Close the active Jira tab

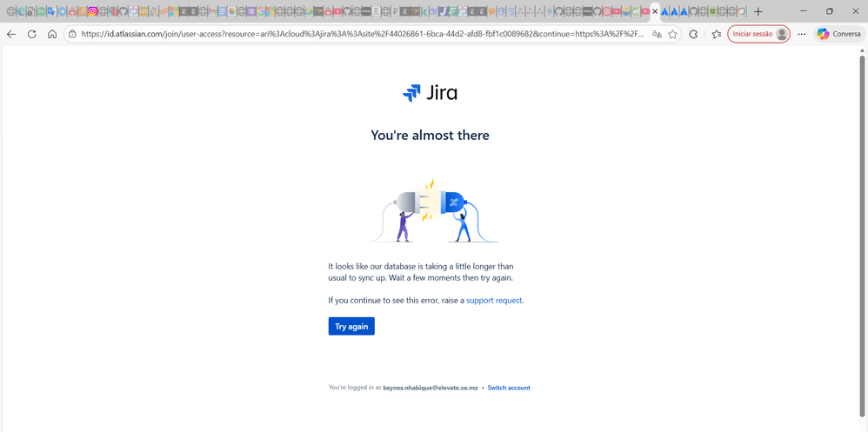[x=655, y=11]
